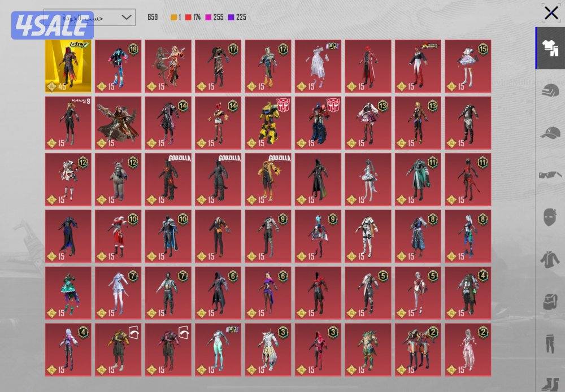Open the jacket tops category
Image resolution: width=565 pixels, height=392 pixels.
click(x=550, y=258)
